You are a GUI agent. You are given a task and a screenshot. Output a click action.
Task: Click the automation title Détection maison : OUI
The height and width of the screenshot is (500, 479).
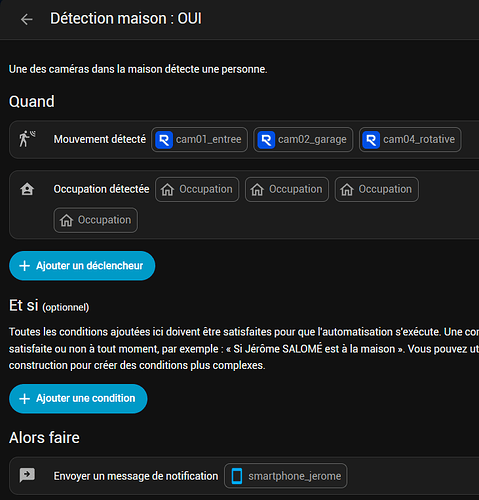pyautogui.click(x=126, y=19)
